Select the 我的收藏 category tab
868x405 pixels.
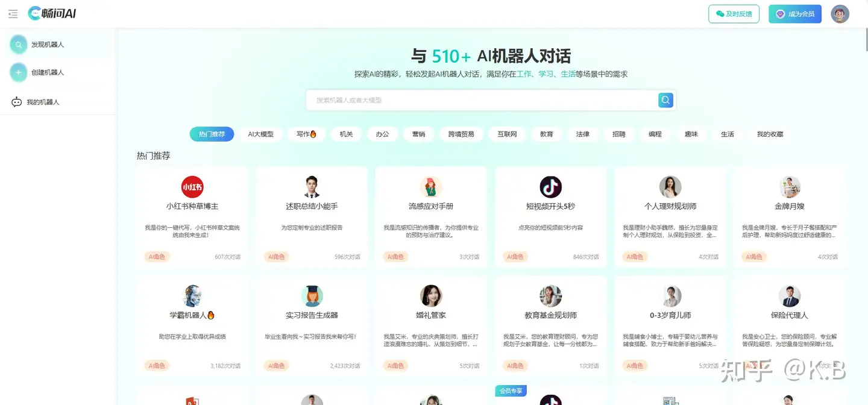(770, 134)
